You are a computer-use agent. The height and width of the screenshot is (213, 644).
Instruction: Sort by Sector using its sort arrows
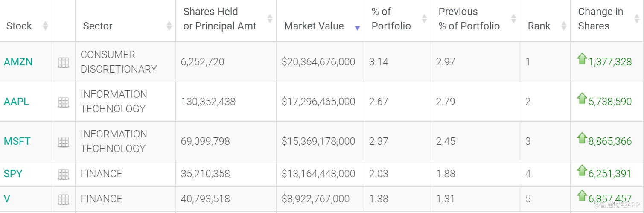pyautogui.click(x=169, y=26)
